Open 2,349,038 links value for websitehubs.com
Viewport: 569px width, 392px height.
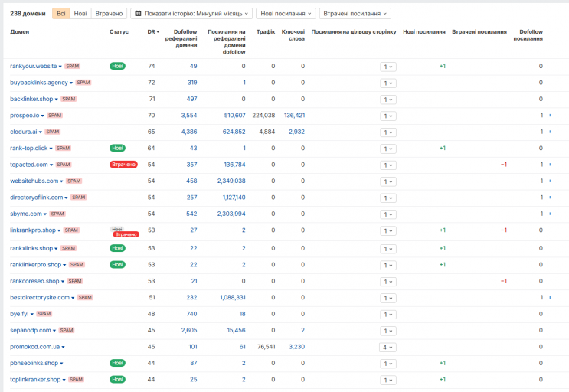coord(231,181)
